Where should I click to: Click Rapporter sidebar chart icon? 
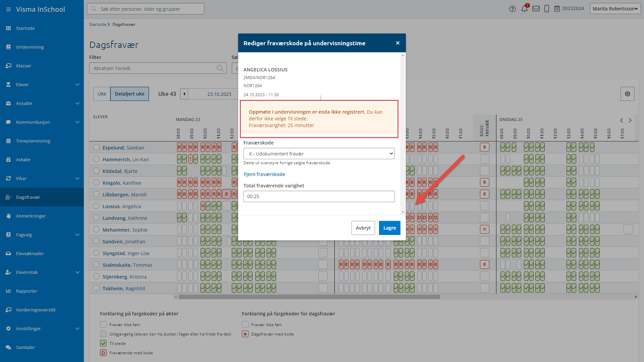8,291
